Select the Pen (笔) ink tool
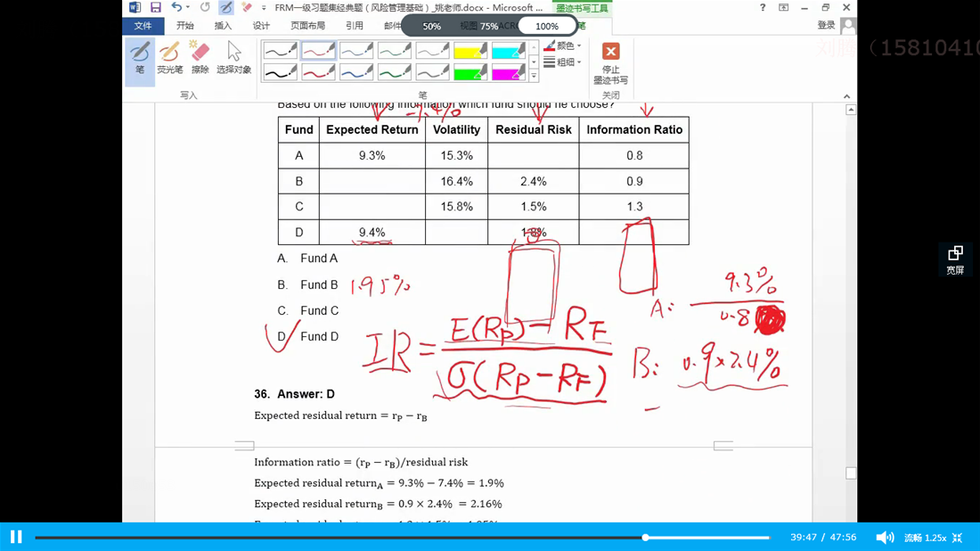980x551 pixels. click(140, 59)
